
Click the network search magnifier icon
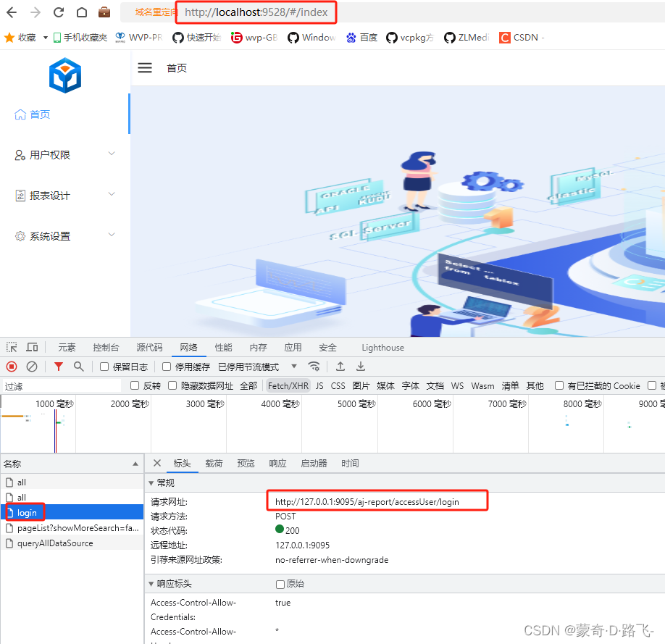[79, 367]
